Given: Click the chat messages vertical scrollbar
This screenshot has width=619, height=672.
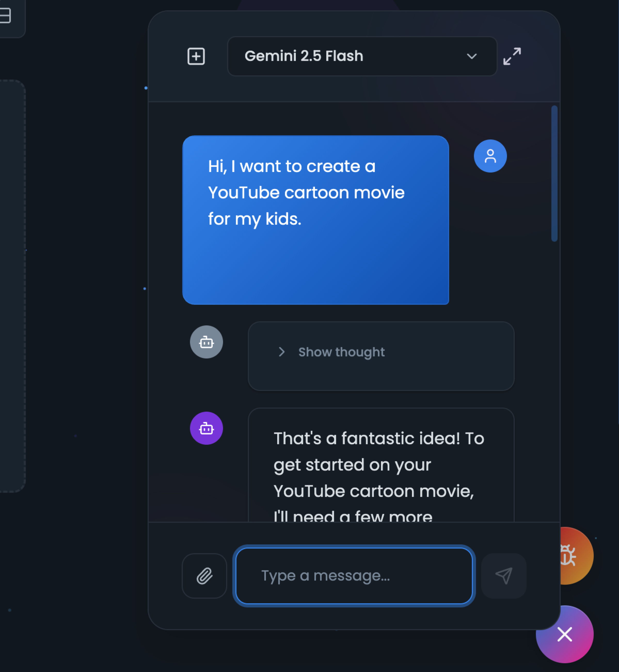Looking at the screenshot, I should click(x=554, y=173).
